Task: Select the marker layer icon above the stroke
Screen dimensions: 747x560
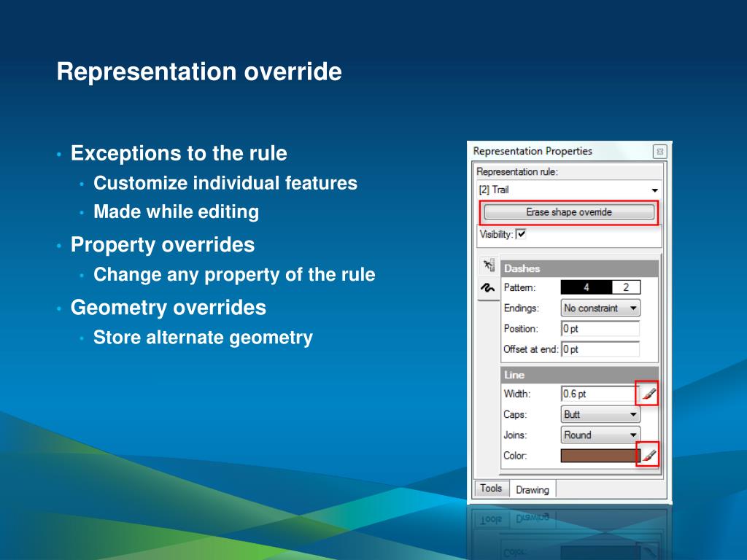Action: (488, 265)
